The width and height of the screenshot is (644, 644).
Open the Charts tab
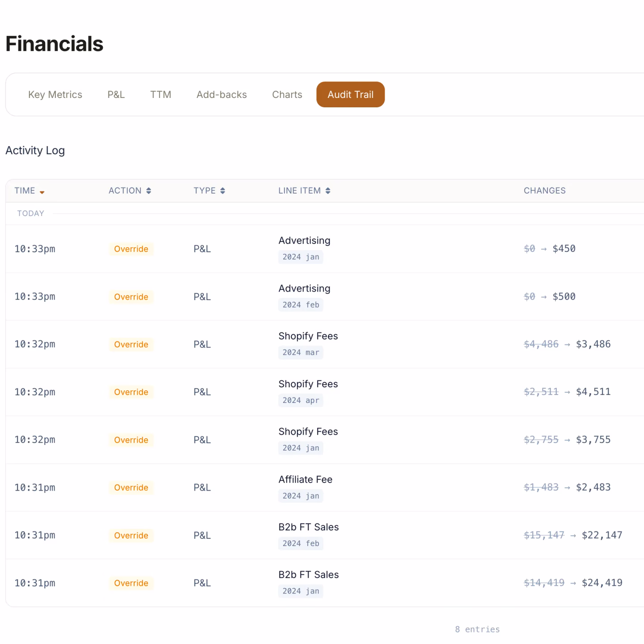(x=287, y=94)
